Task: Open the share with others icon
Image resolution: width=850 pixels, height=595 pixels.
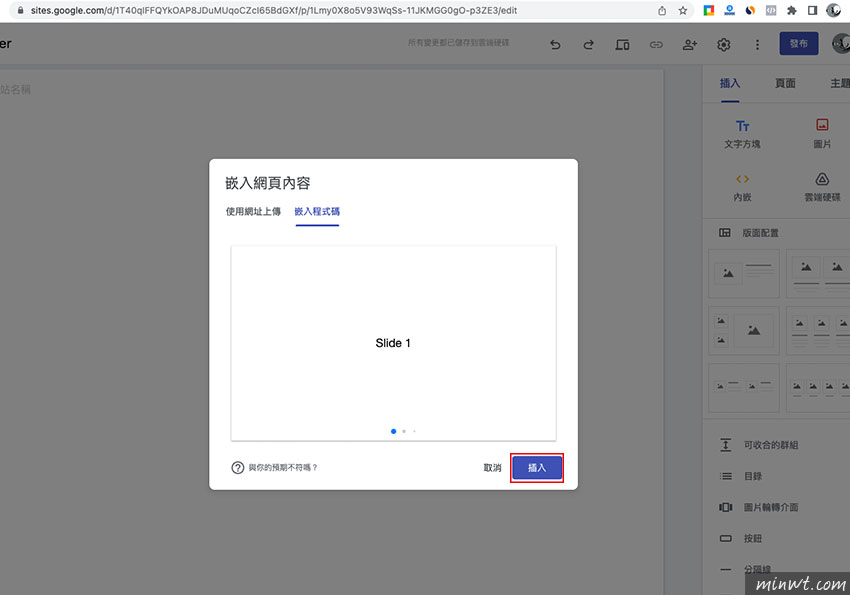Action: click(x=690, y=44)
